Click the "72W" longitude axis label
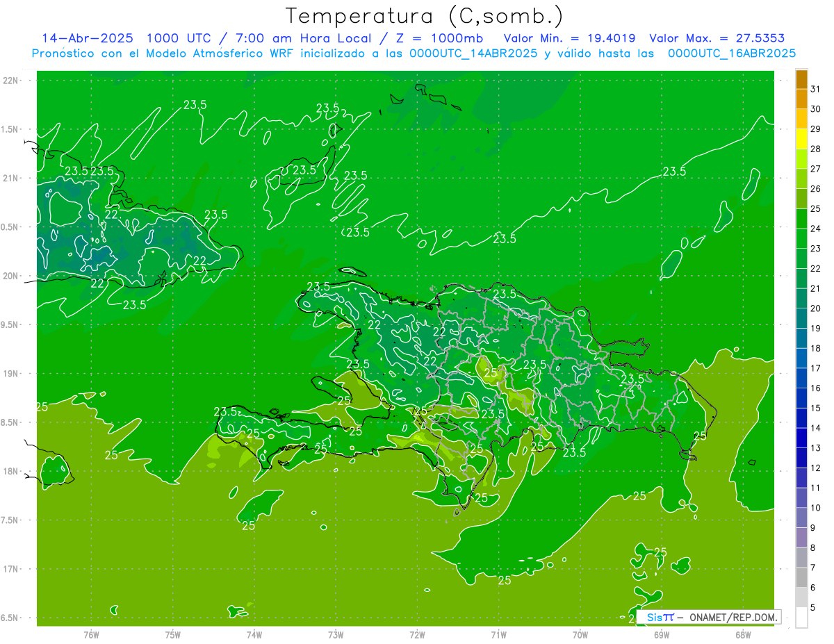The image size is (834, 644). [x=417, y=634]
